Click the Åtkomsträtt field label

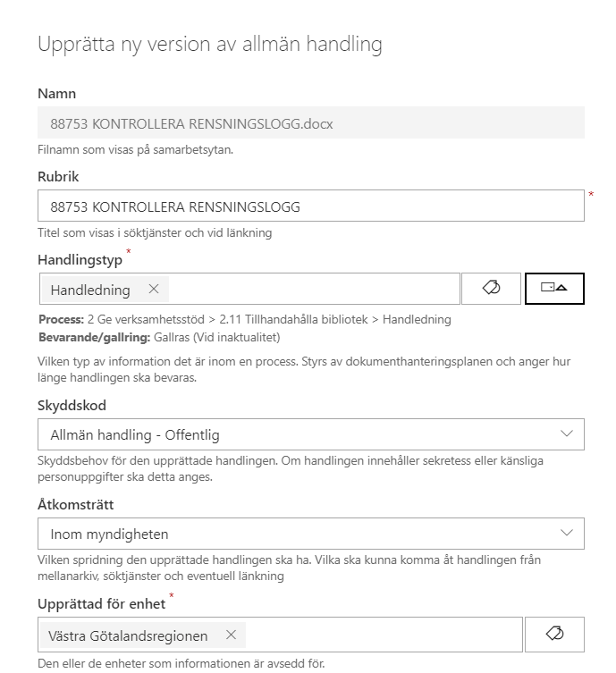point(76,505)
